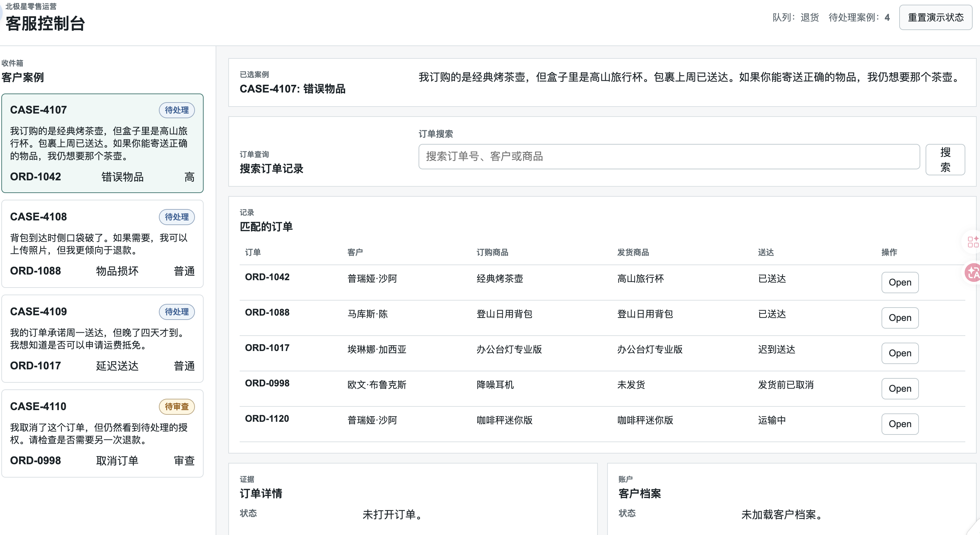Click the 待处理 badge on CASE-4107
The height and width of the screenshot is (535, 980).
click(x=177, y=110)
